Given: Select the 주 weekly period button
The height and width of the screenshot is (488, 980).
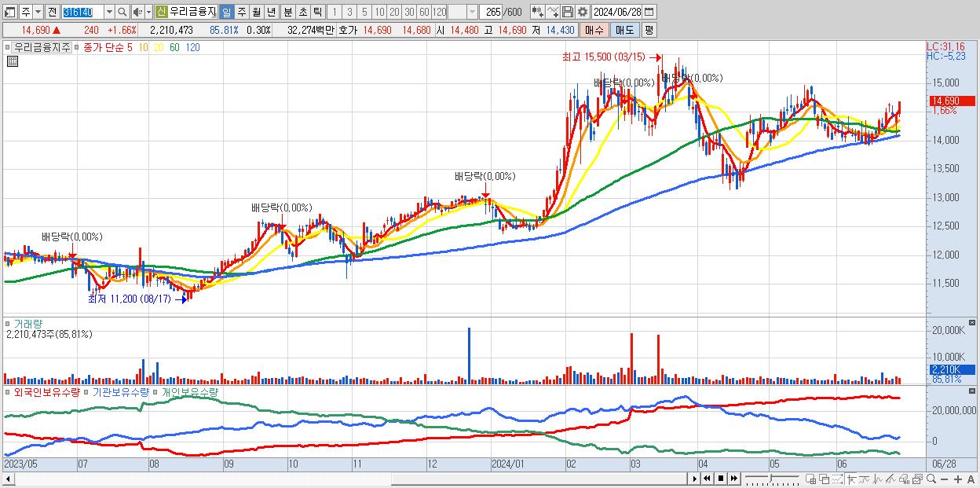Looking at the screenshot, I should [x=241, y=12].
